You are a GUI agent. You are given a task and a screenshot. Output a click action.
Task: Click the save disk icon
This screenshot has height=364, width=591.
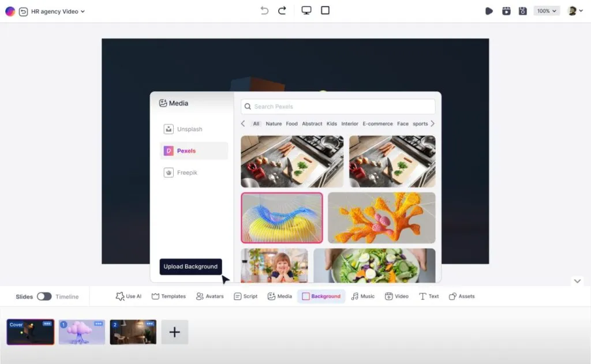click(523, 11)
